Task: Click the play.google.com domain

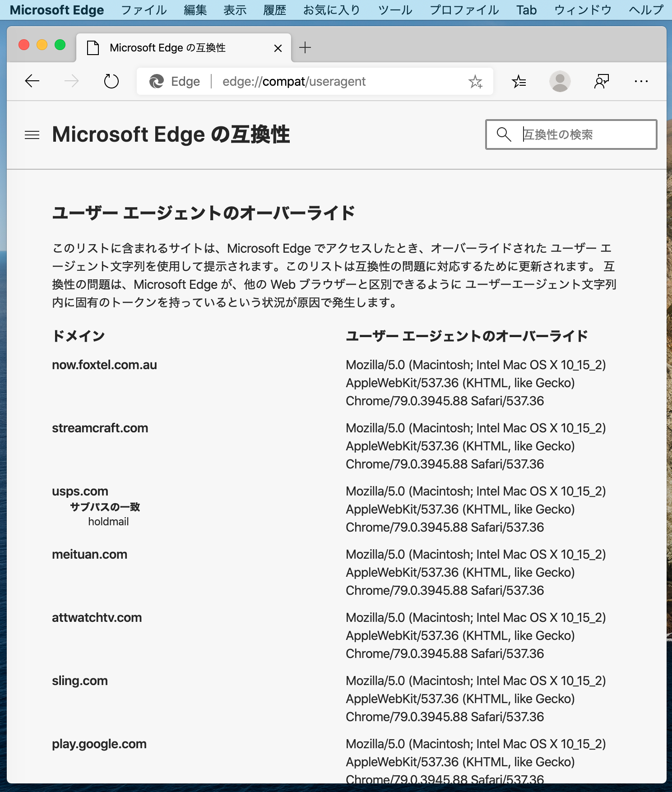Action: (99, 744)
